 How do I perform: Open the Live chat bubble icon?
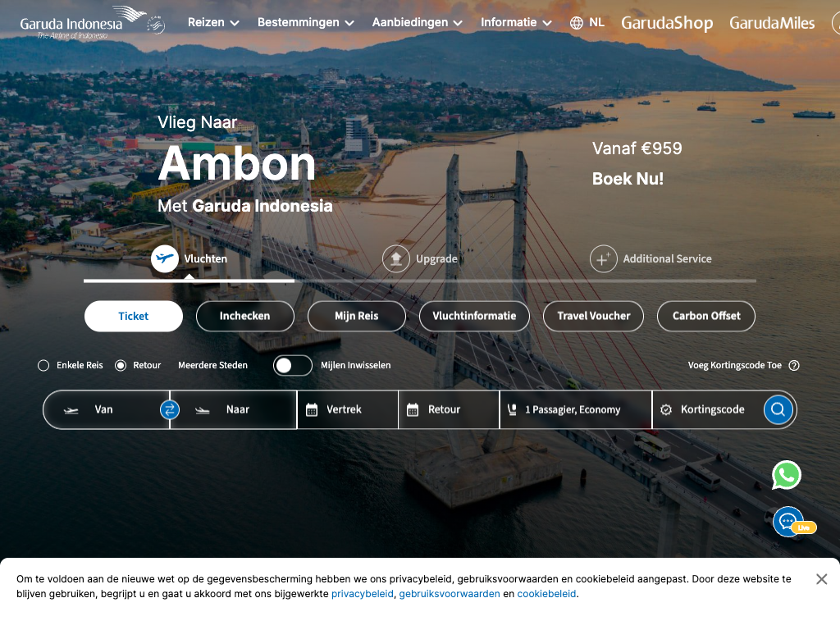coord(788,521)
